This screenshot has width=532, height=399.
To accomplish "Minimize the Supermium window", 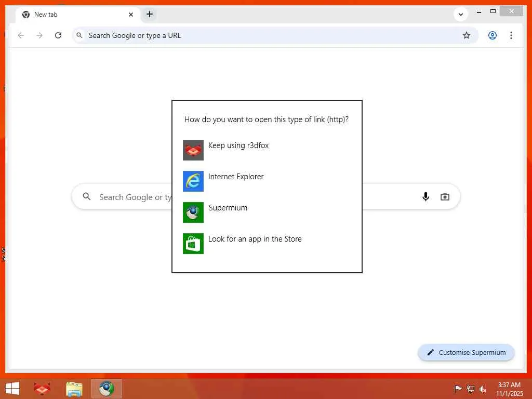I will 479,12.
